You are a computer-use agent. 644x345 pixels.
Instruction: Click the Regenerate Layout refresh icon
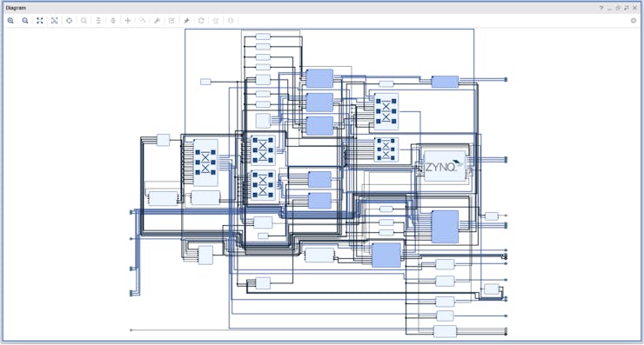pos(201,21)
